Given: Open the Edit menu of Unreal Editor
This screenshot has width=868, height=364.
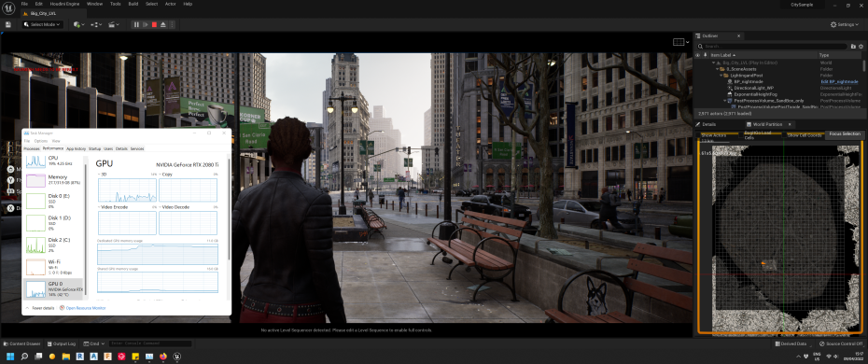Looking at the screenshot, I should click(x=39, y=4).
